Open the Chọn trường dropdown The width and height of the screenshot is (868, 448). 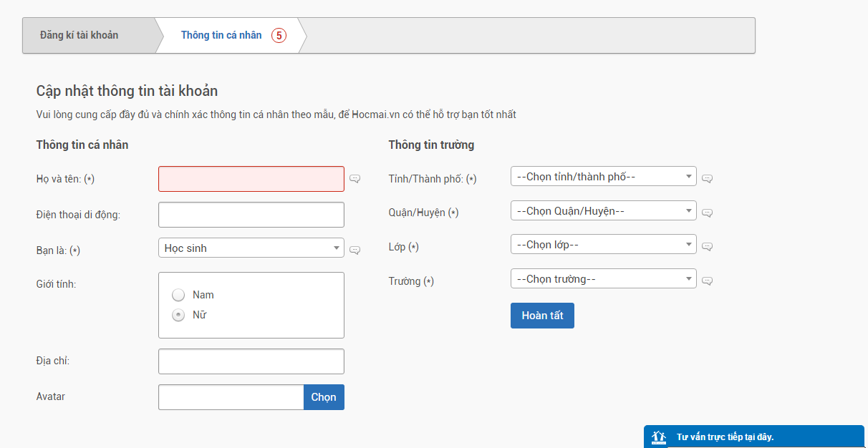tap(604, 278)
